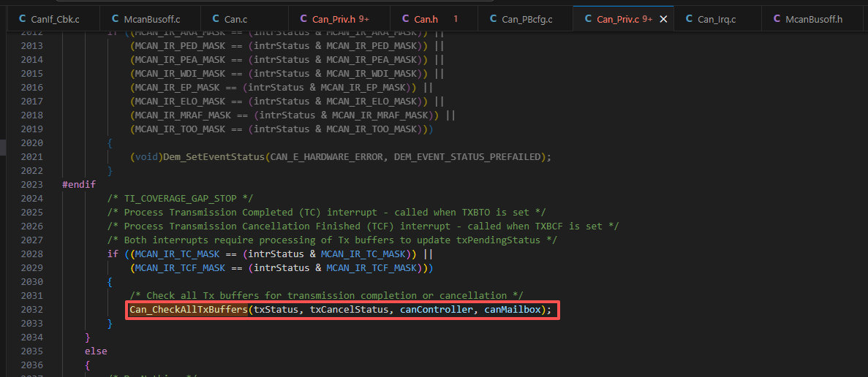Image resolution: width=868 pixels, height=377 pixels.
Task: Select the Can.c editor tab
Action: pyautogui.click(x=245, y=19)
